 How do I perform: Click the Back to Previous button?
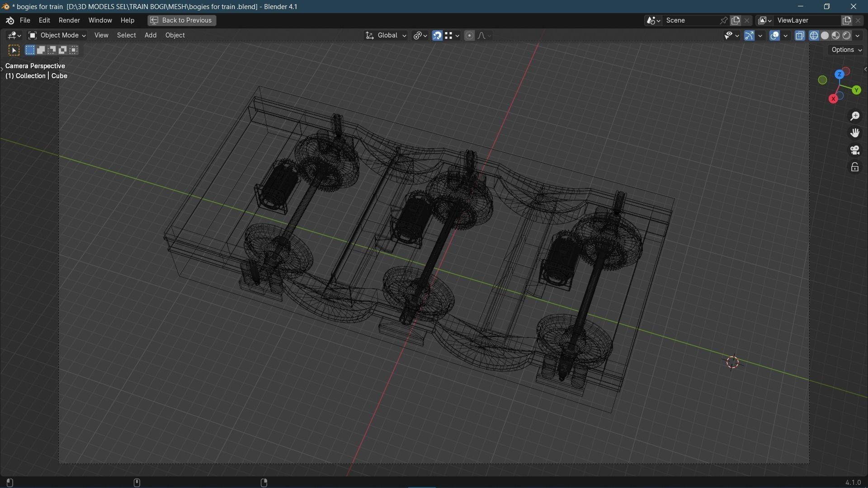[x=182, y=20]
